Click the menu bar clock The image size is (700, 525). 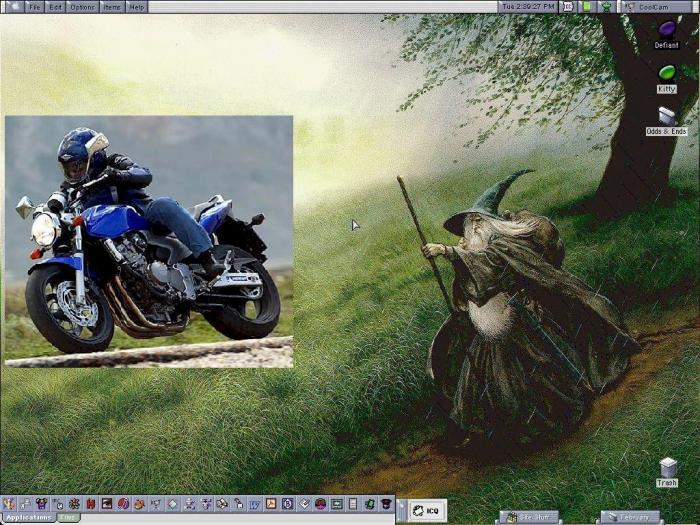pos(528,6)
